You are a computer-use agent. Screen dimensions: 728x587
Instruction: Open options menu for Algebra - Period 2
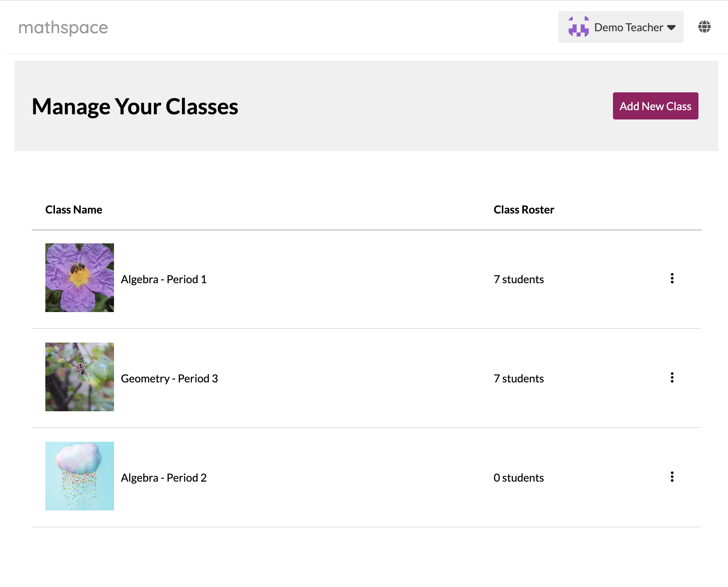pos(672,477)
